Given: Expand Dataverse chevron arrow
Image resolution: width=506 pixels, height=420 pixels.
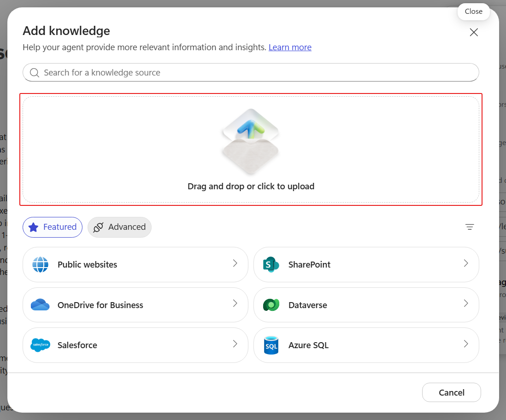Looking at the screenshot, I should tap(466, 303).
